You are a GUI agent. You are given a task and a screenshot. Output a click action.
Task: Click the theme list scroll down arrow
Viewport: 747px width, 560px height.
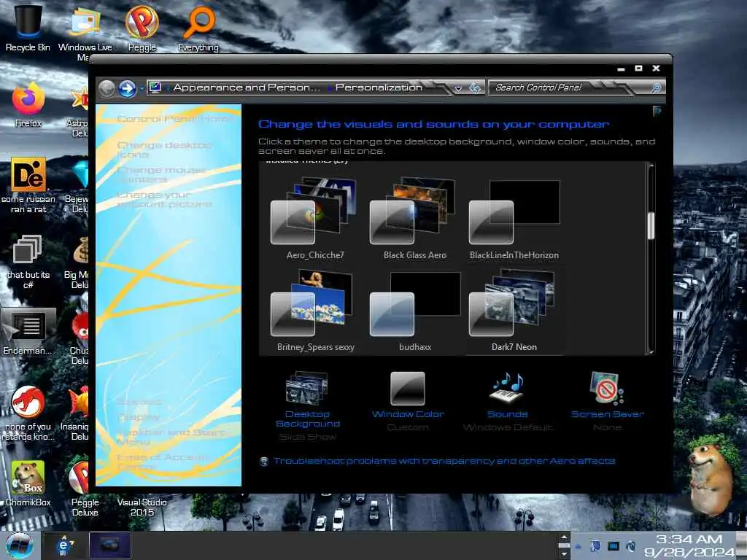click(651, 352)
